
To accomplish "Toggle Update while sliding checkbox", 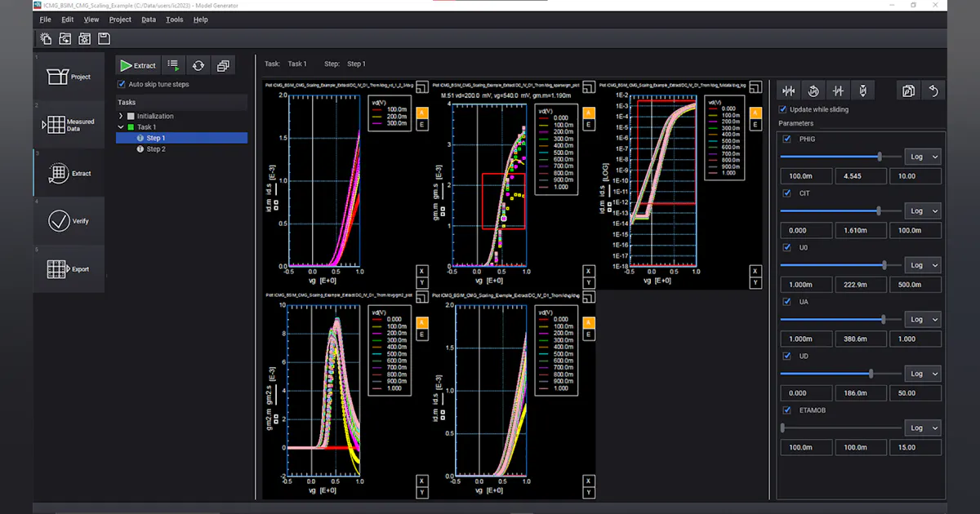I will coord(783,109).
